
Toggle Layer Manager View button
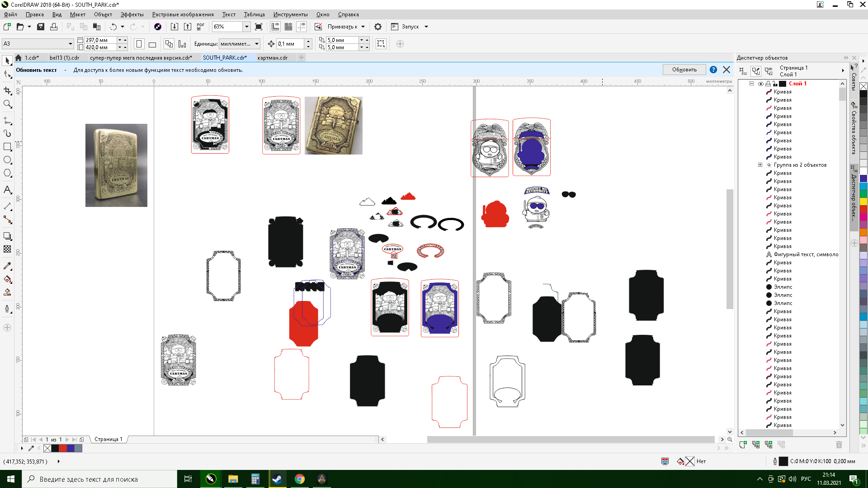tap(769, 71)
